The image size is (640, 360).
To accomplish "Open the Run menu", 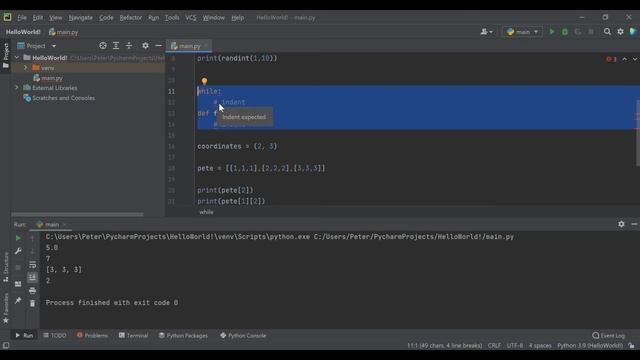I will click(x=153, y=18).
